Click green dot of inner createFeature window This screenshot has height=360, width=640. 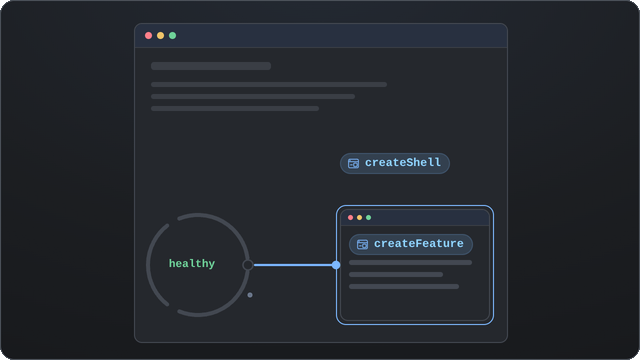[368, 217]
